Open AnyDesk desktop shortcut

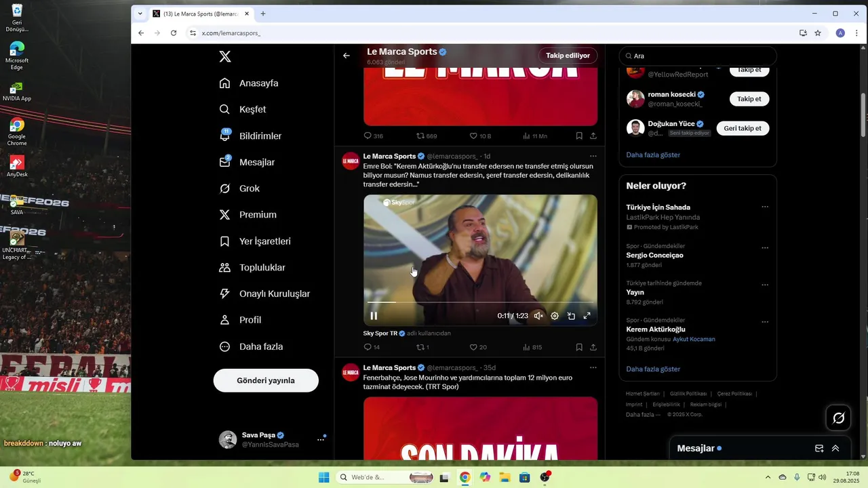17,166
